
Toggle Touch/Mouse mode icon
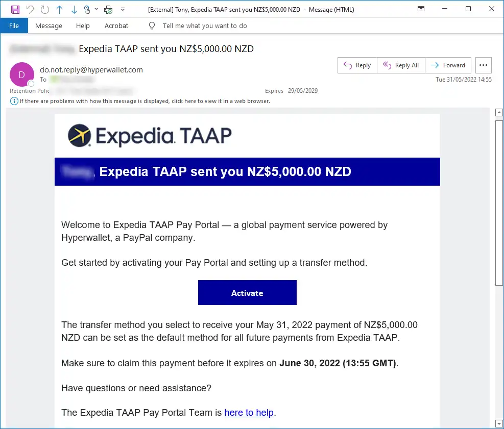pyautogui.click(x=87, y=10)
